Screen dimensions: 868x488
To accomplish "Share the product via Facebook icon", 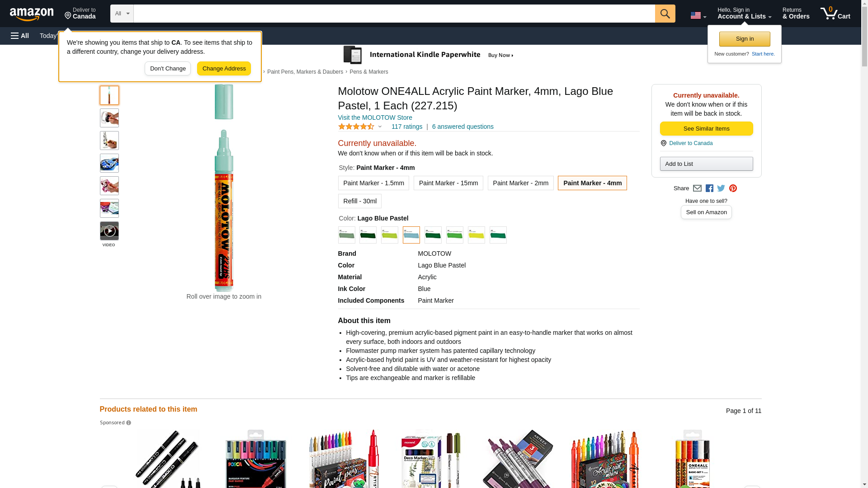I will click(x=709, y=188).
